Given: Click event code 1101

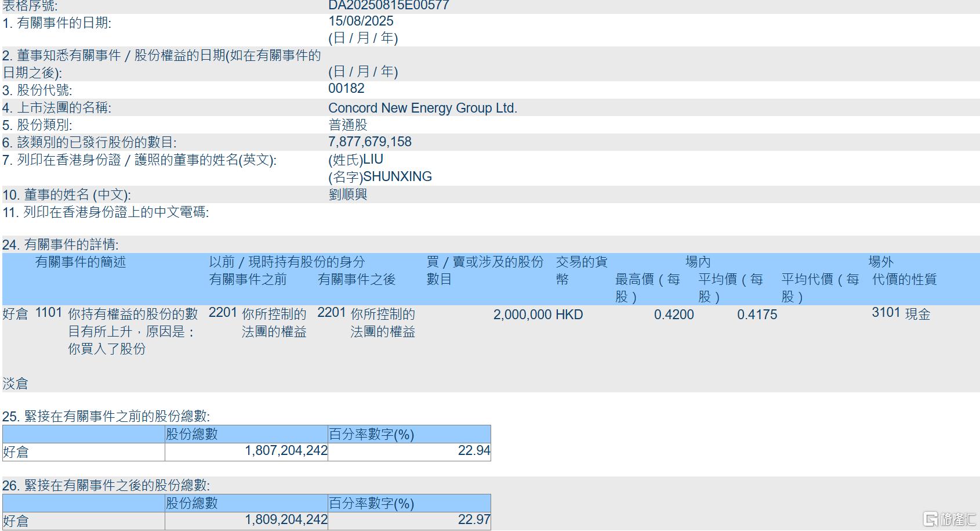Looking at the screenshot, I should coord(49,313).
